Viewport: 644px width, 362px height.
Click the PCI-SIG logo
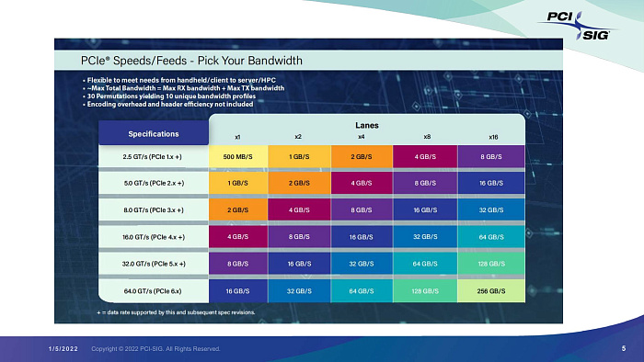(x=579, y=26)
